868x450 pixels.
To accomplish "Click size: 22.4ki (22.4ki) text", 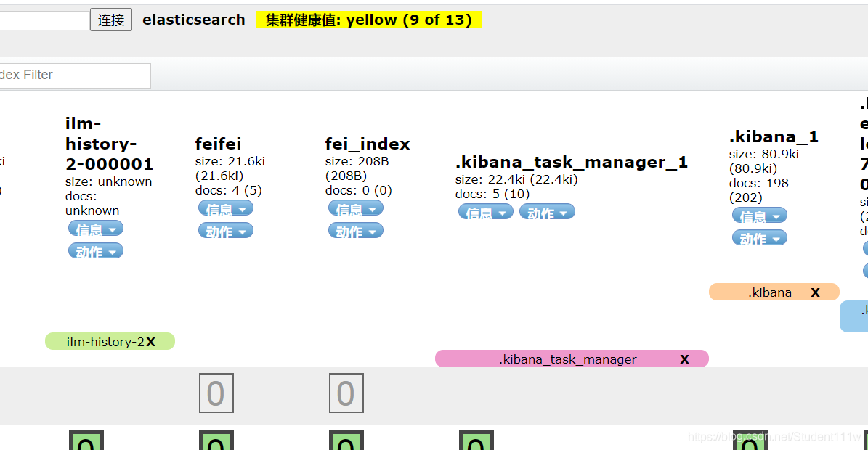I will tap(516, 180).
